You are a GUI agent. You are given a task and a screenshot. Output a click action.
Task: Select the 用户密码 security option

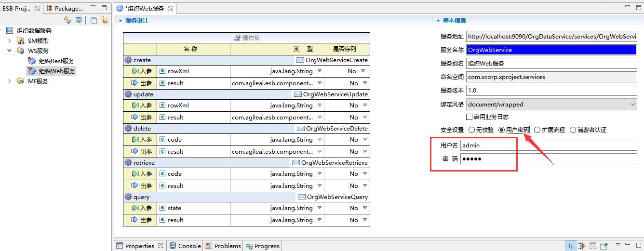pos(501,130)
